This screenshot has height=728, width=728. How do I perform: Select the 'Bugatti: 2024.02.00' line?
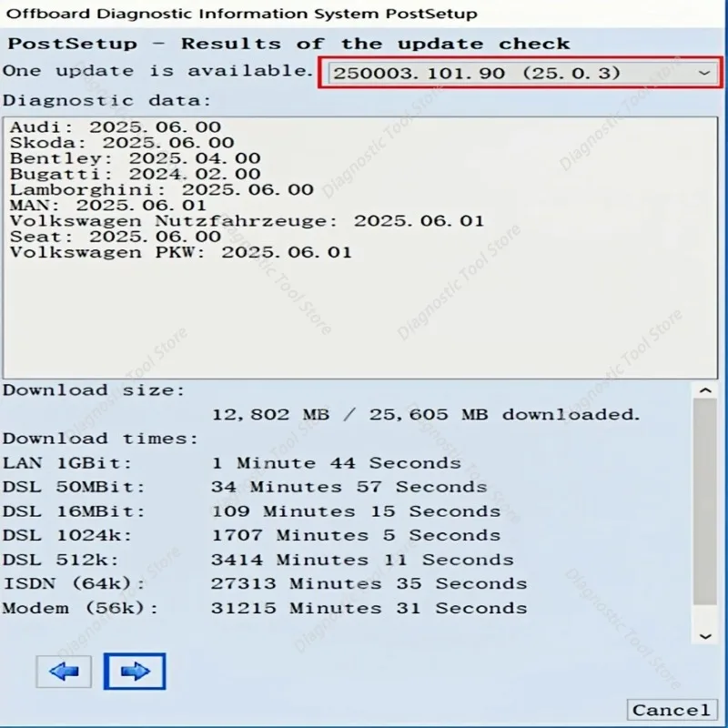[x=135, y=174]
